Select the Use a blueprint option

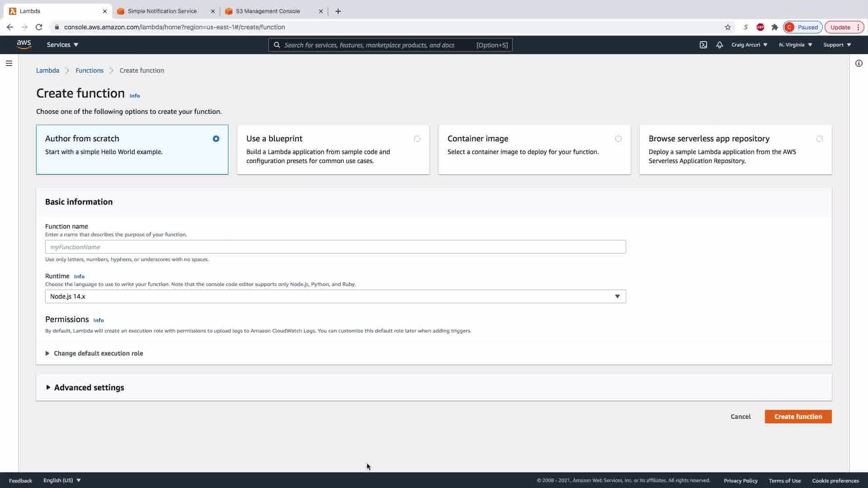(x=417, y=139)
